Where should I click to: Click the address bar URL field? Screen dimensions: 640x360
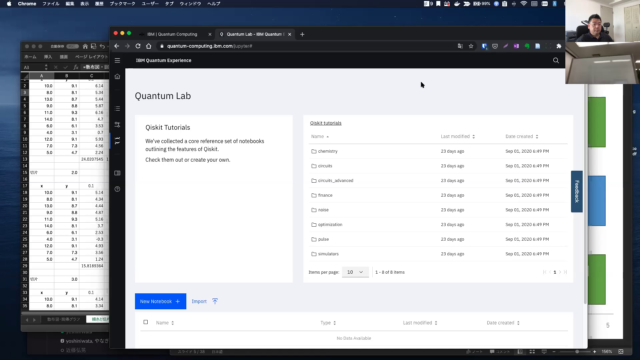[x=306, y=46]
